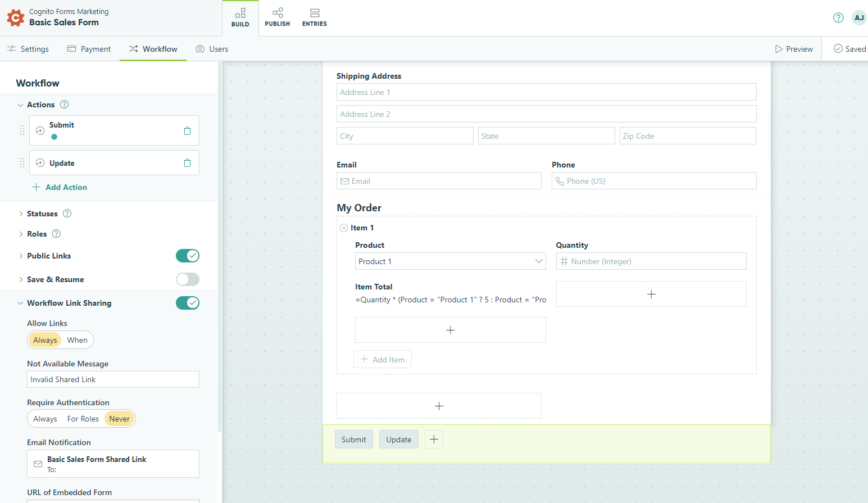Click the Cognito Forms gear logo
Screen dimensions: 868x503
tap(15, 17)
